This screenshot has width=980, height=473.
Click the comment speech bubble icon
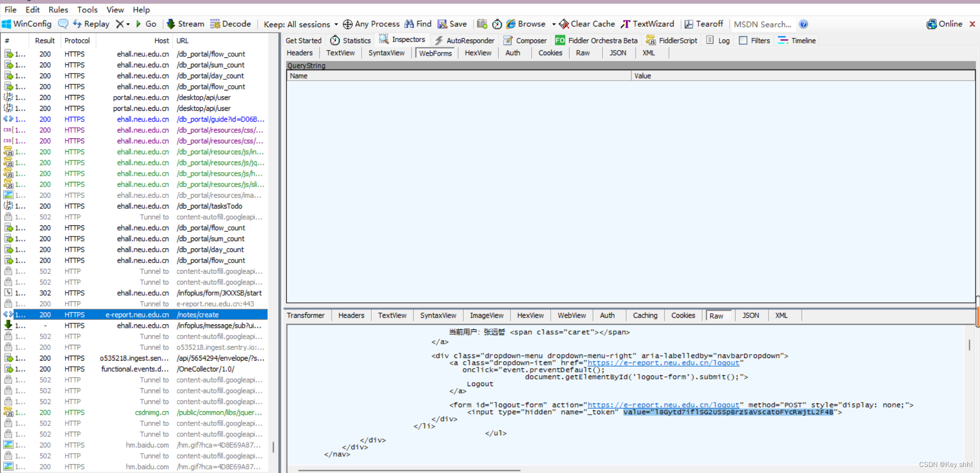[63, 24]
